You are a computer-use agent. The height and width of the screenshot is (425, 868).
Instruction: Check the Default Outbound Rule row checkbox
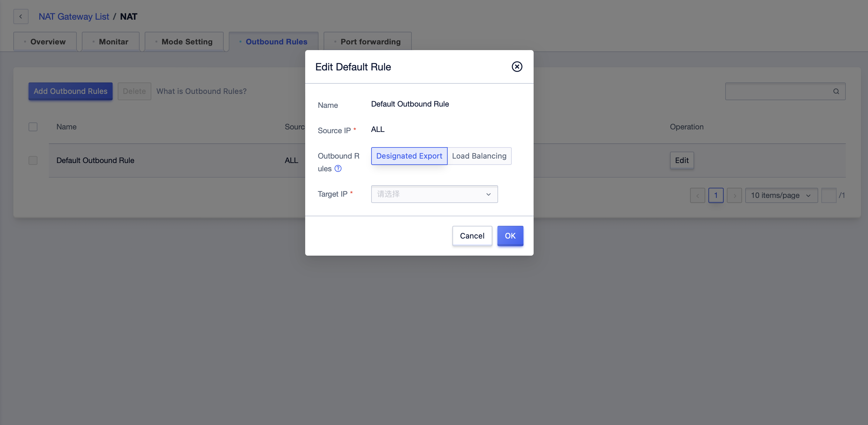(x=33, y=160)
